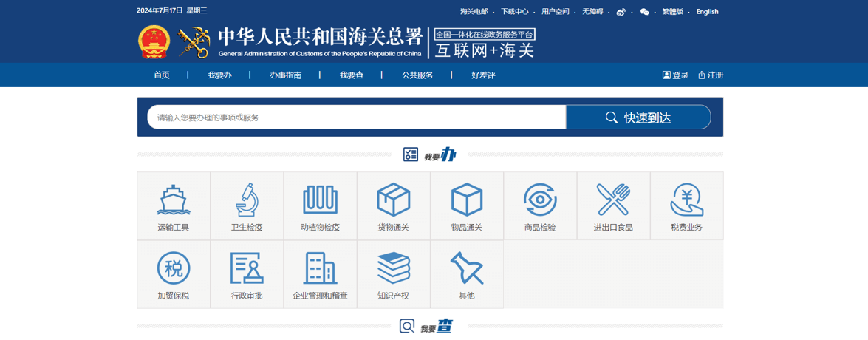The height and width of the screenshot is (340, 868).
Task: Open the 公共服务 navigation item
Action: coord(417,75)
